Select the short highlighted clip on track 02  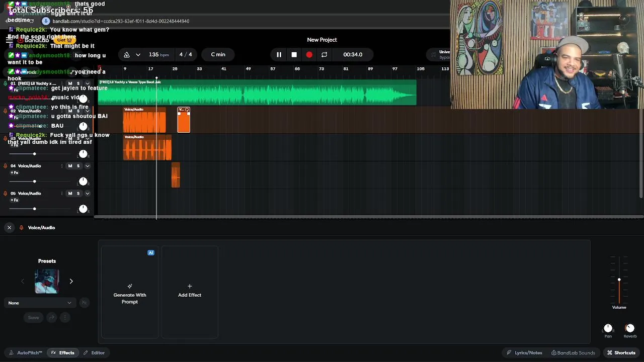point(184,120)
